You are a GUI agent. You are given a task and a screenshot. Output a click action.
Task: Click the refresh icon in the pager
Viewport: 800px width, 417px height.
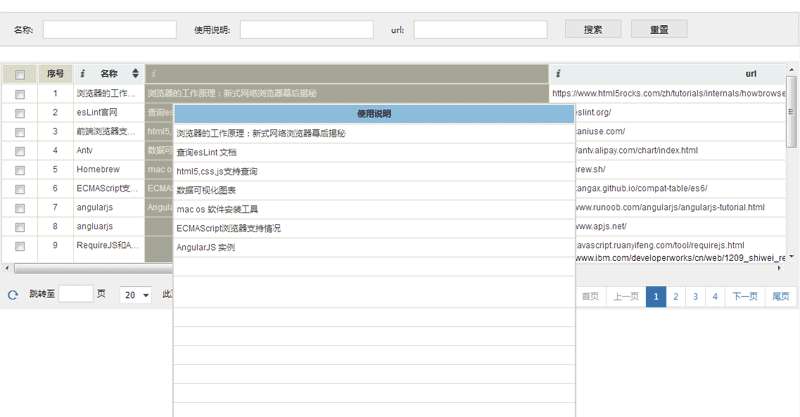(x=13, y=295)
